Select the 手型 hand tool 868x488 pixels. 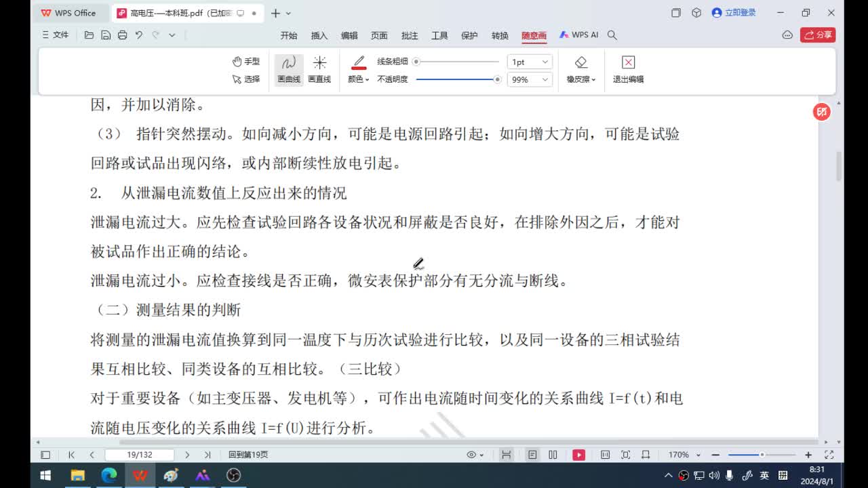(x=245, y=62)
